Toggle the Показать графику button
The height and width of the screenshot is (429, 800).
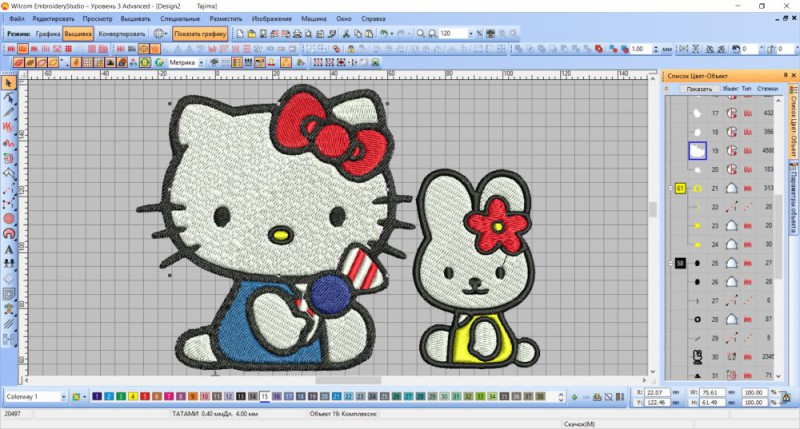click(x=199, y=34)
